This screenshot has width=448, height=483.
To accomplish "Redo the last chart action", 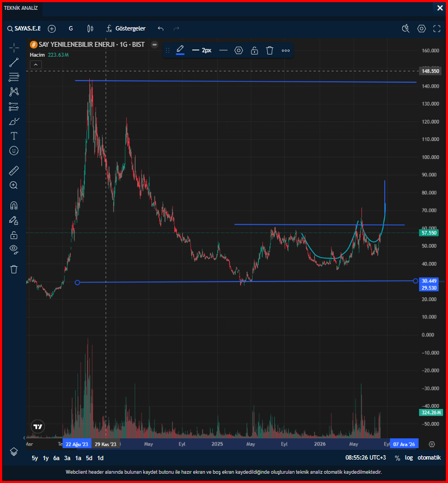I will point(176,29).
